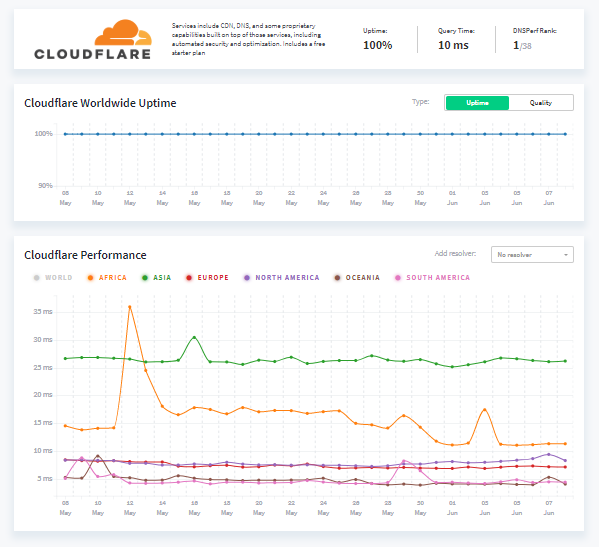
Task: Click the Cloudflare logo
Action: tap(93, 40)
